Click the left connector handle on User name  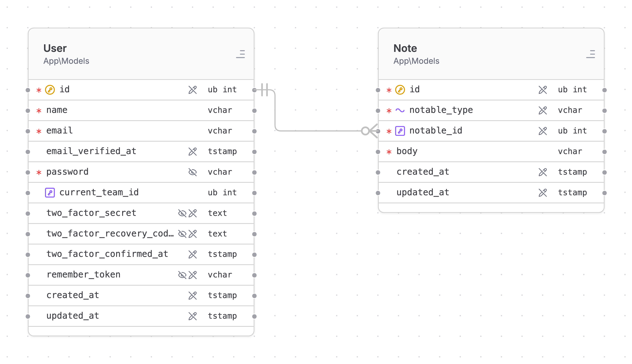(28, 111)
